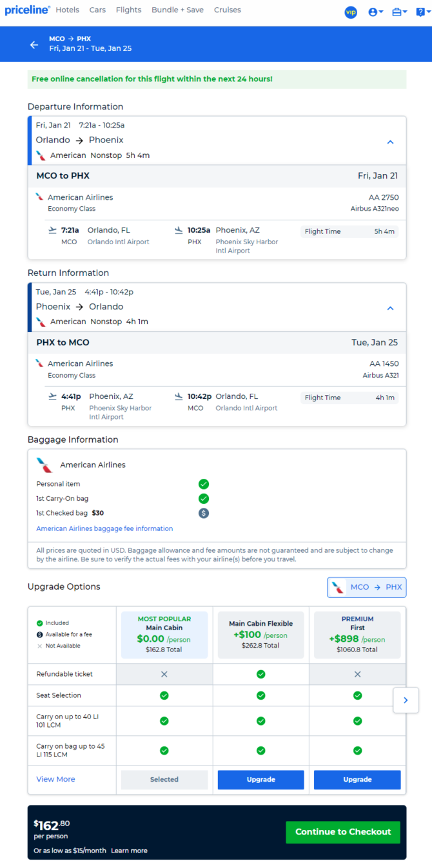Click the back arrow in blue header

tap(34, 44)
